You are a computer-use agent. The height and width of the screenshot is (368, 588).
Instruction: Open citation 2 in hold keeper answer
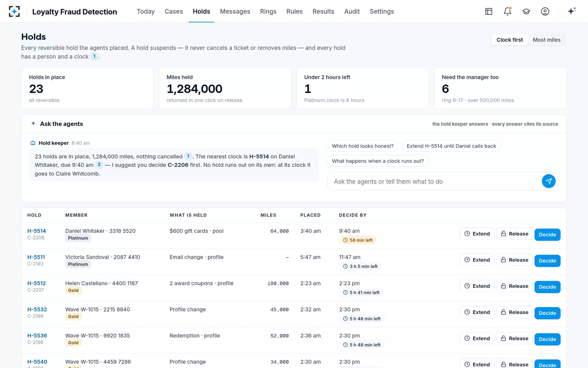pos(99,165)
